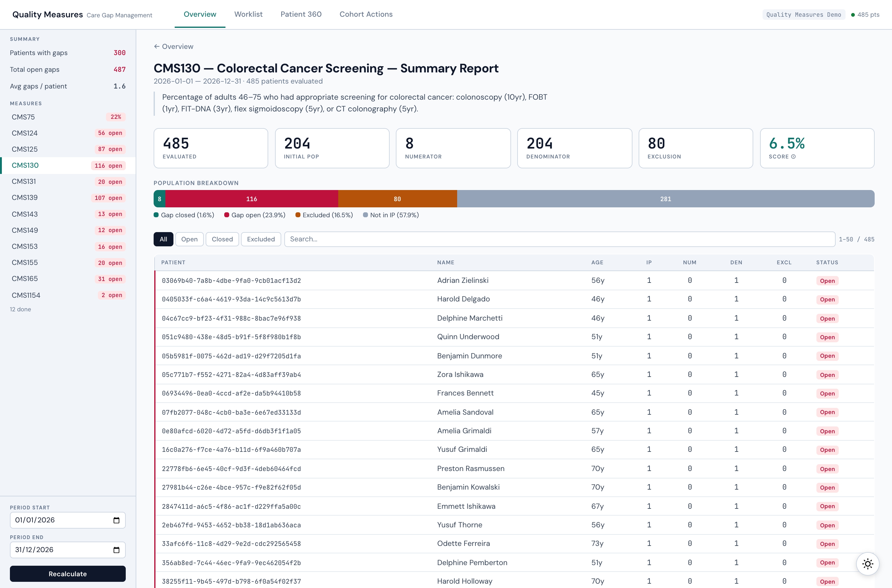Focus the patient Search field

coord(560,239)
